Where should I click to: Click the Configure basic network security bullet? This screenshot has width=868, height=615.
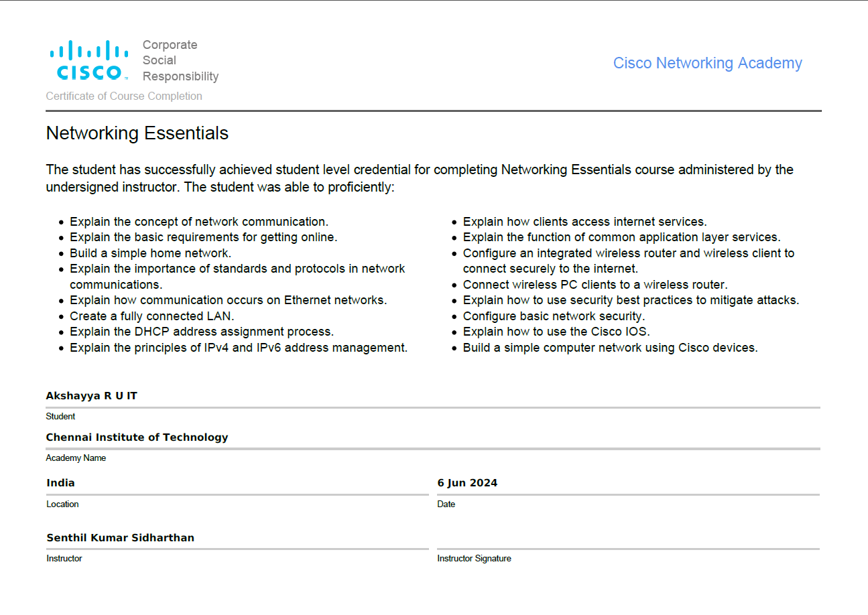[554, 316]
